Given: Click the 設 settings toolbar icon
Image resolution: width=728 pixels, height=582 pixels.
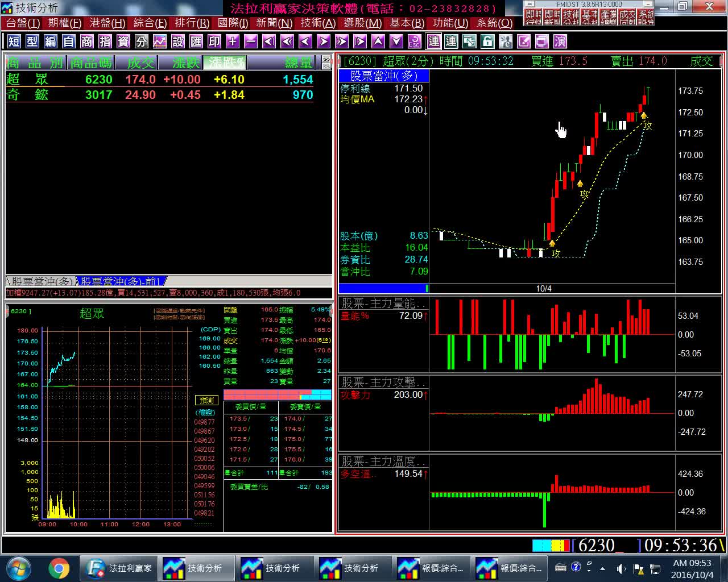Looking at the screenshot, I should [178, 41].
